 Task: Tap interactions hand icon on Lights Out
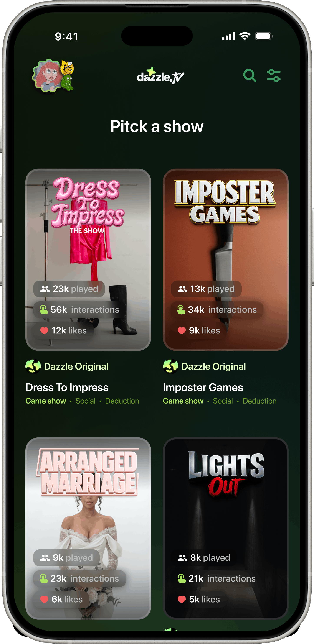[182, 578]
